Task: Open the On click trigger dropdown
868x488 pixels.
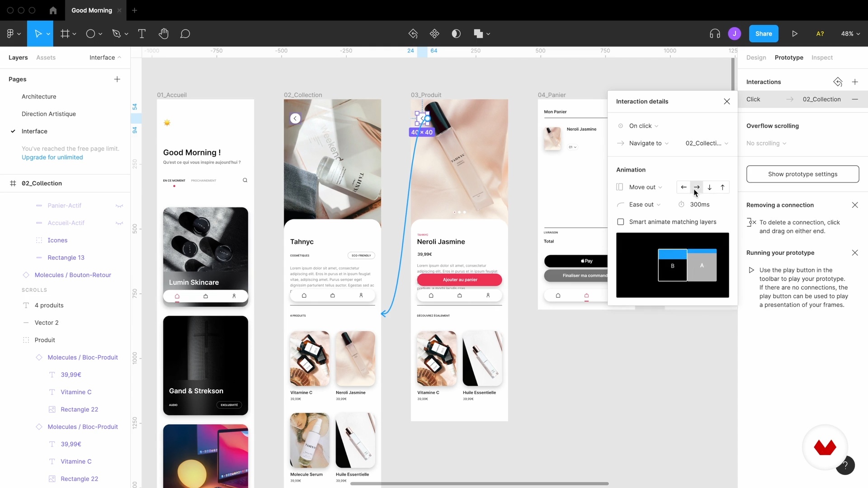Action: point(643,126)
